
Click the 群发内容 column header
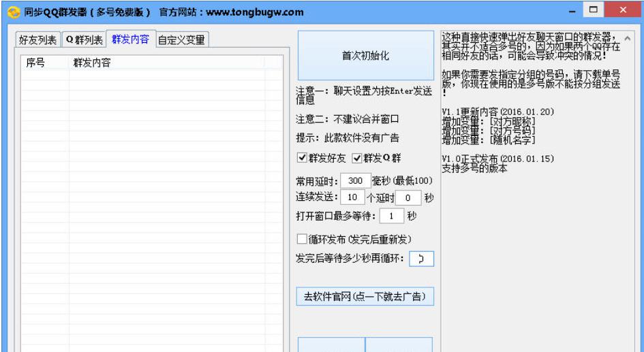(166, 63)
